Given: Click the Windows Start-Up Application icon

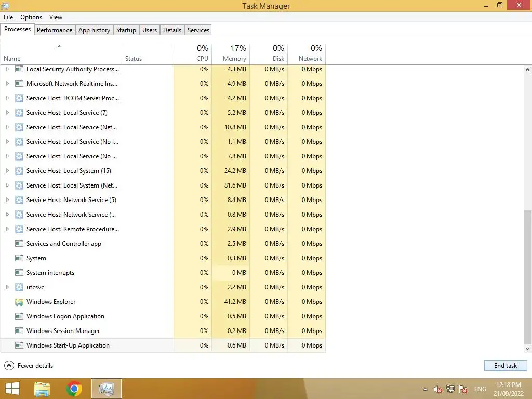Looking at the screenshot, I should click(x=19, y=345).
